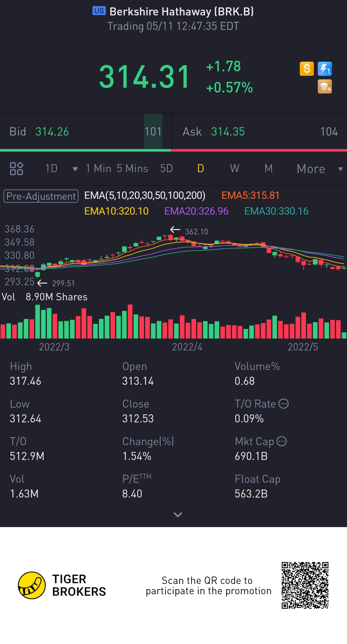Image resolution: width=347 pixels, height=644 pixels.
Task: Tap the Pre-Adjustment button
Action: [x=41, y=196]
